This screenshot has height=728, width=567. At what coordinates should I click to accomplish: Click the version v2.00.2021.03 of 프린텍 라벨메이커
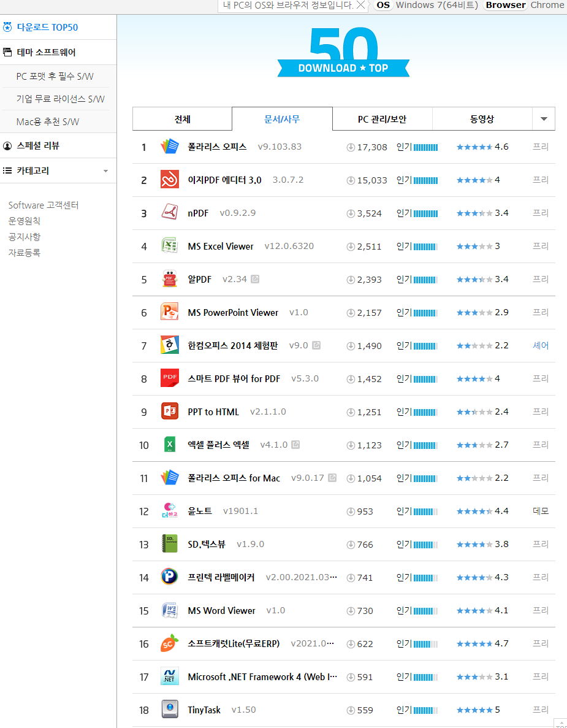tap(301, 577)
